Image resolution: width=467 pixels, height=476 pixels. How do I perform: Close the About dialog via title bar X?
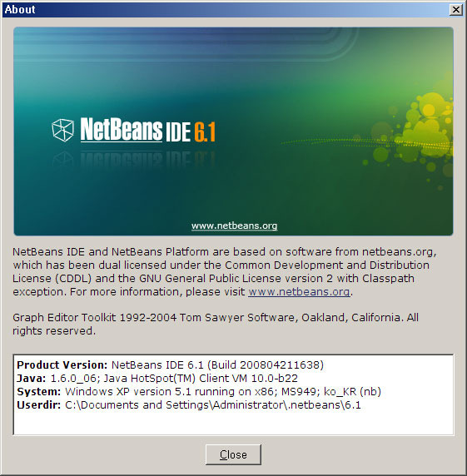pos(456,10)
